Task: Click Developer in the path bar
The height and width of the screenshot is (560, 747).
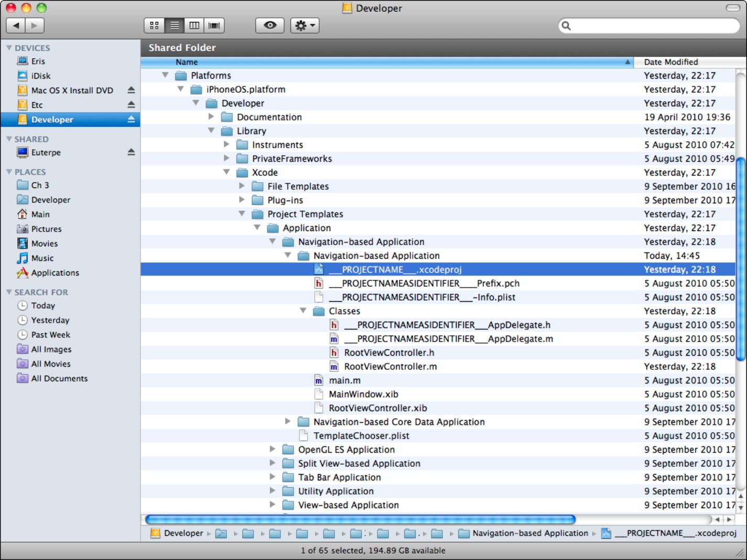Action: pos(177,533)
